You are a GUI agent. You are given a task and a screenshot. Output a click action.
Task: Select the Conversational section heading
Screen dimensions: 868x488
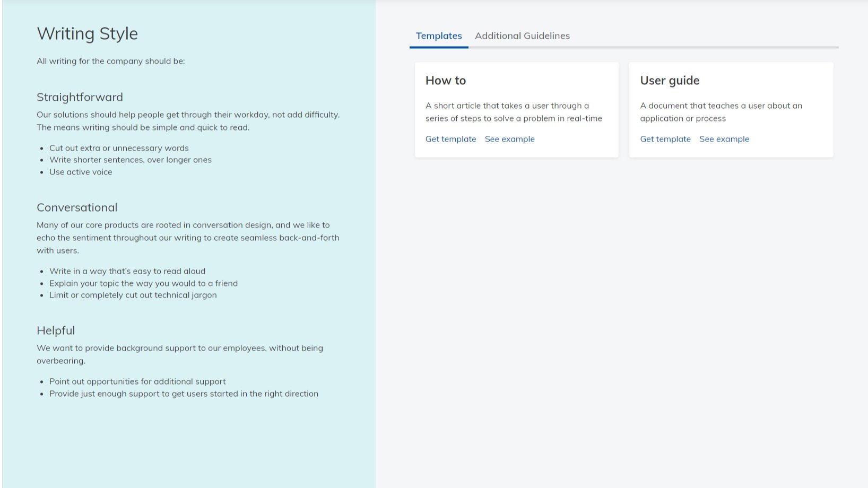point(77,207)
